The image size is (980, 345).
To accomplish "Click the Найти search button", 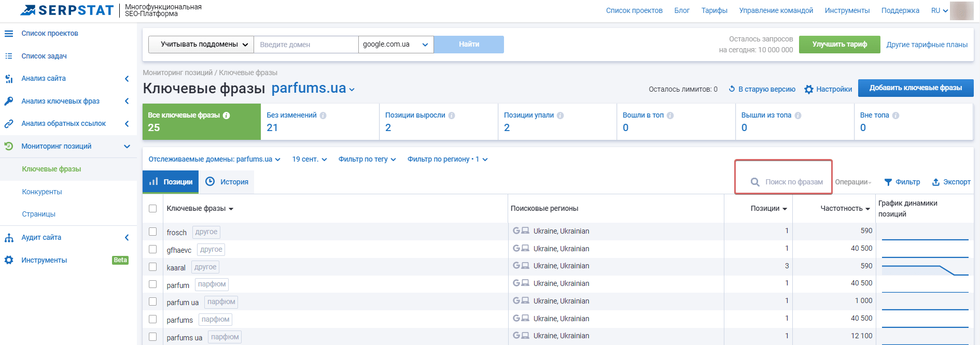I will tap(469, 45).
